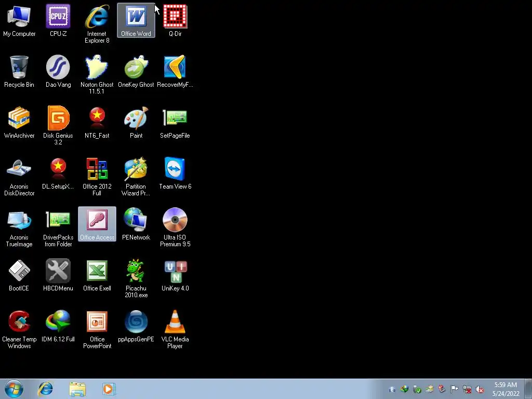Viewport: 532px width, 399px height.
Task: Open the clock showing 5:59 AM
Action: coord(506,389)
